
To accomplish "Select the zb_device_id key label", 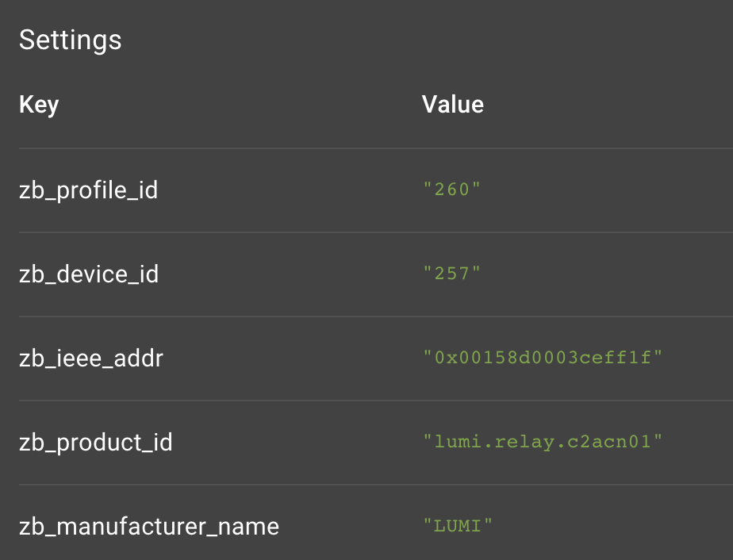I will tap(89, 274).
